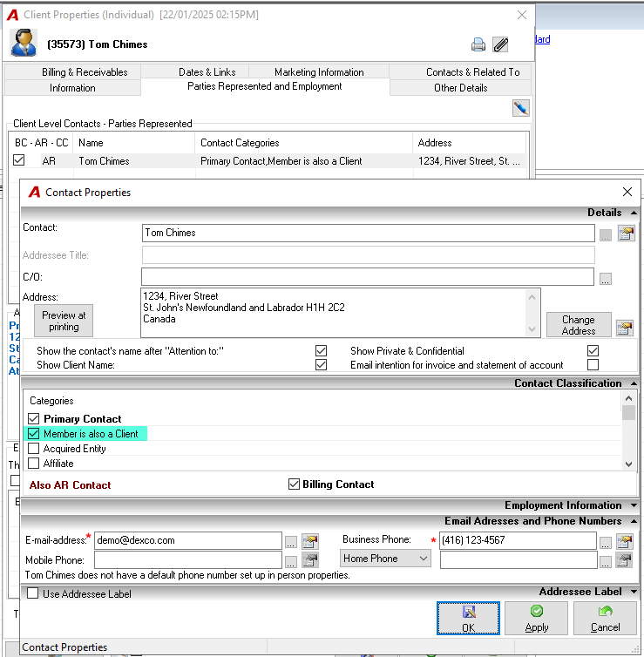The height and width of the screenshot is (657, 644).
Task: Click properties icon beside Mobile Phone field
Action: click(310, 559)
